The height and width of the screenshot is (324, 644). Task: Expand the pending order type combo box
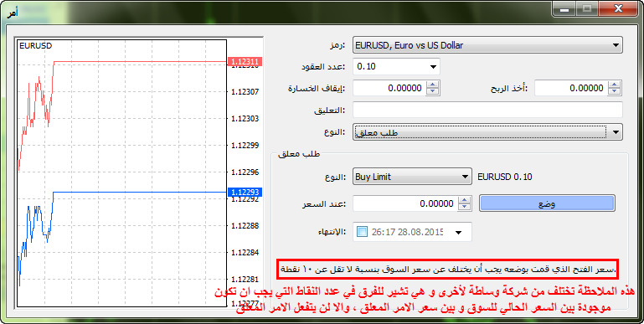(x=487, y=132)
